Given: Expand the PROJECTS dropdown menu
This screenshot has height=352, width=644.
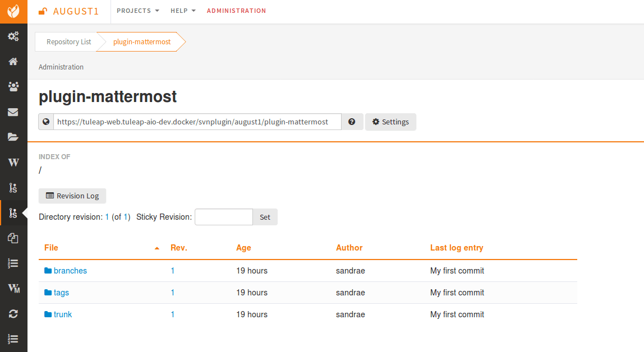Looking at the screenshot, I should [137, 11].
